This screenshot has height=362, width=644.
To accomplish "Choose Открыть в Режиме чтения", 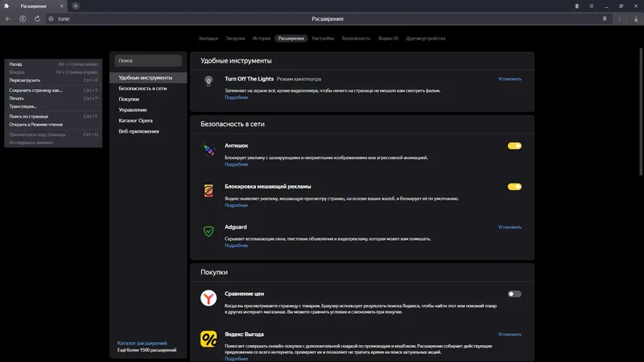I will tap(53, 125).
